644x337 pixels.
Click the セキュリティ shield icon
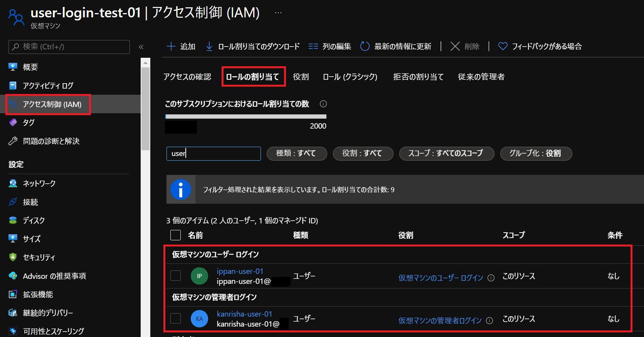pos(13,257)
